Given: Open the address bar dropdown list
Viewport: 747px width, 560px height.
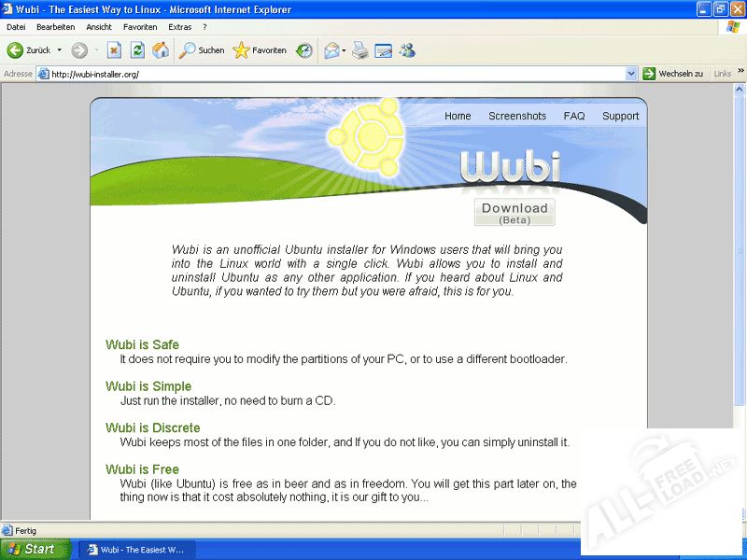Looking at the screenshot, I should 630,74.
